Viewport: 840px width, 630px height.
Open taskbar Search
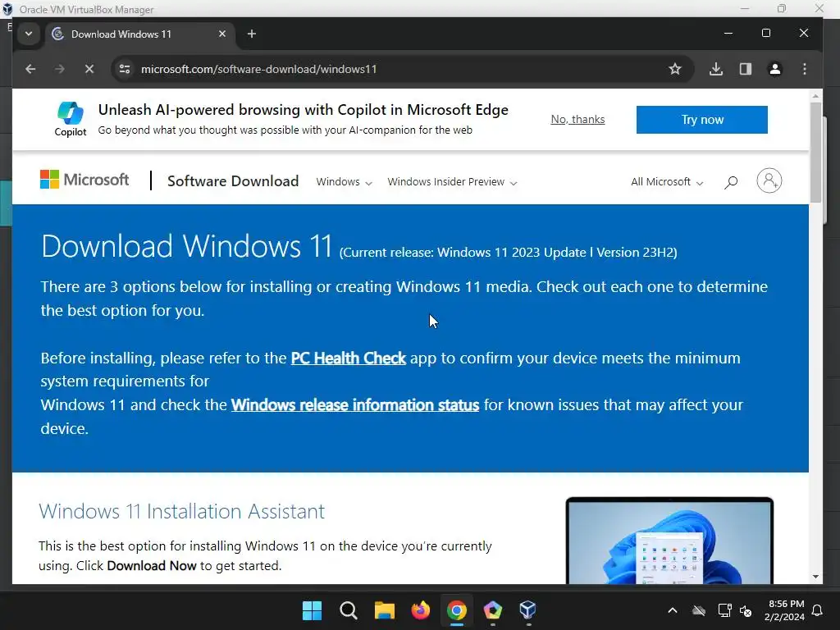click(348, 610)
